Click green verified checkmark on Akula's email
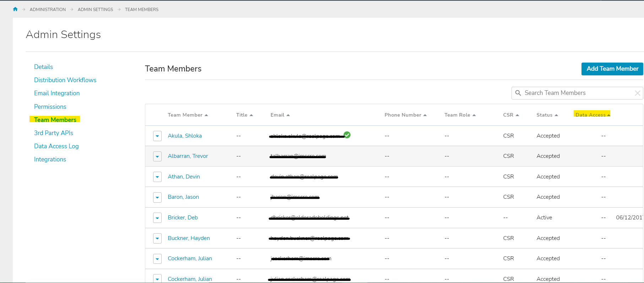Viewport: 644px width, 283px height. click(347, 135)
